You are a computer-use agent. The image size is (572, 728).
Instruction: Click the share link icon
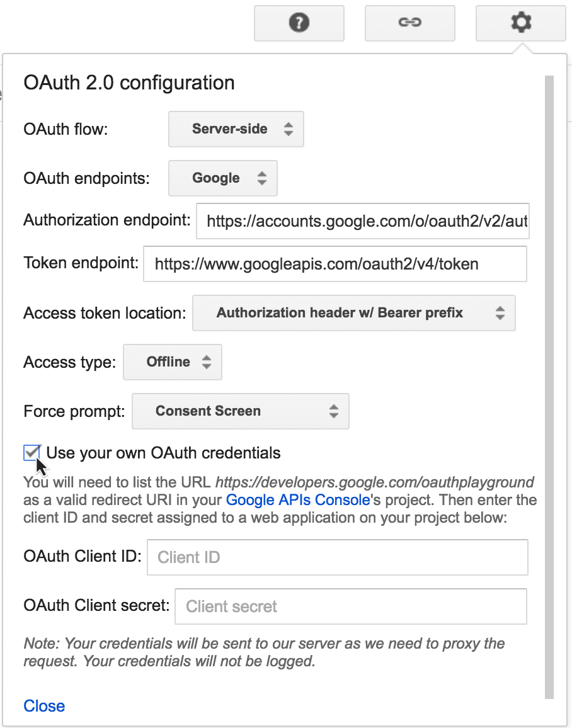tap(409, 23)
